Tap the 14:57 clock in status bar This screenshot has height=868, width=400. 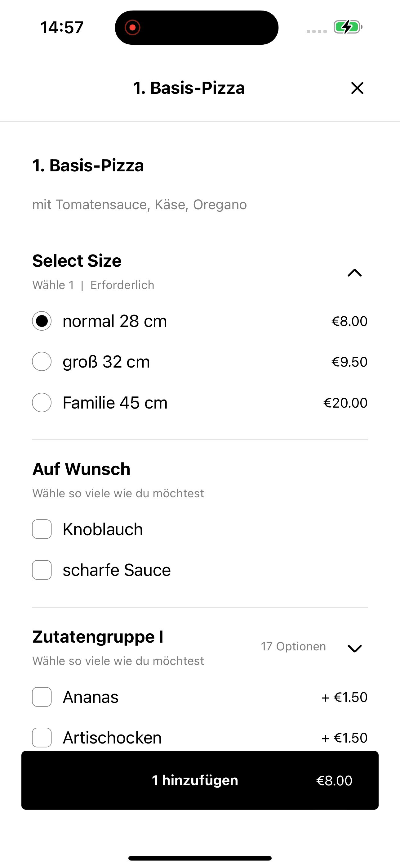62,27
